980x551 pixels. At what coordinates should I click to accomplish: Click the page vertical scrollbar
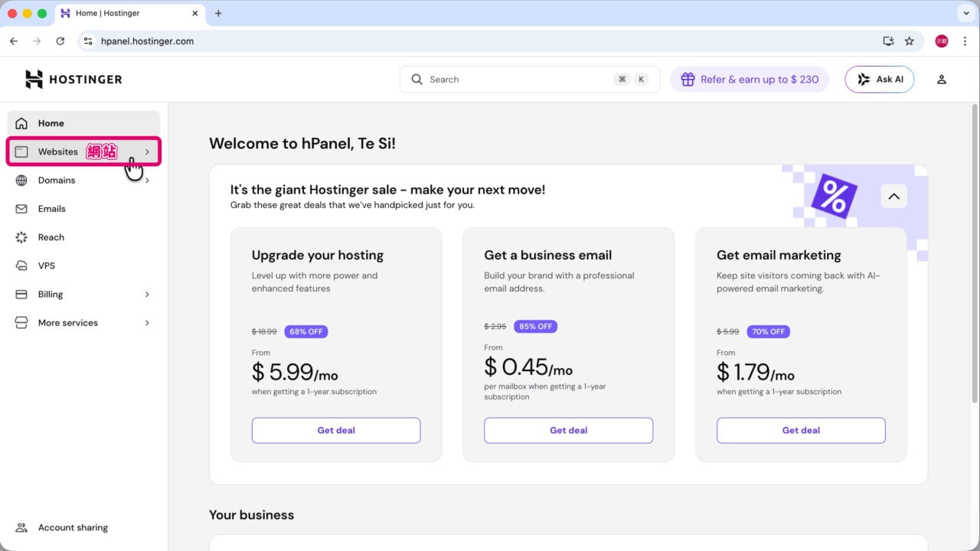click(x=975, y=253)
